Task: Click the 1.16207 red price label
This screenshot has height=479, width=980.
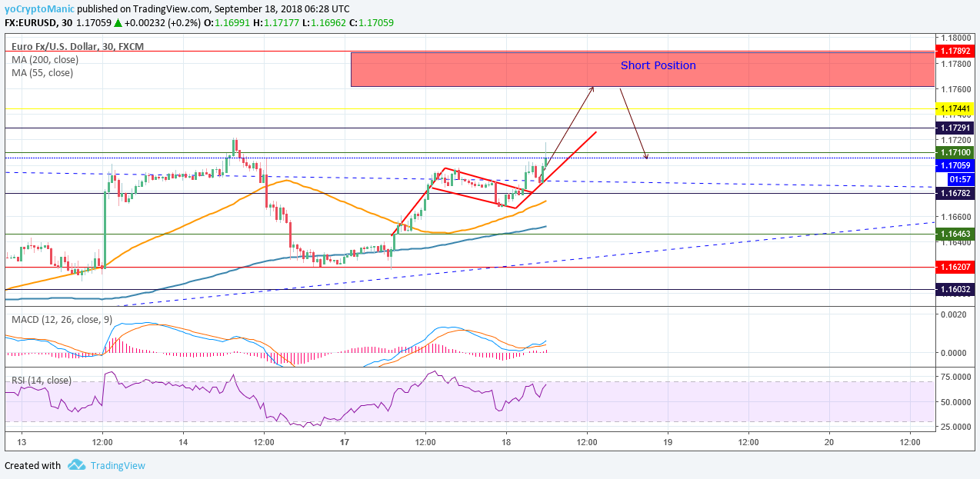Action: 954,267
